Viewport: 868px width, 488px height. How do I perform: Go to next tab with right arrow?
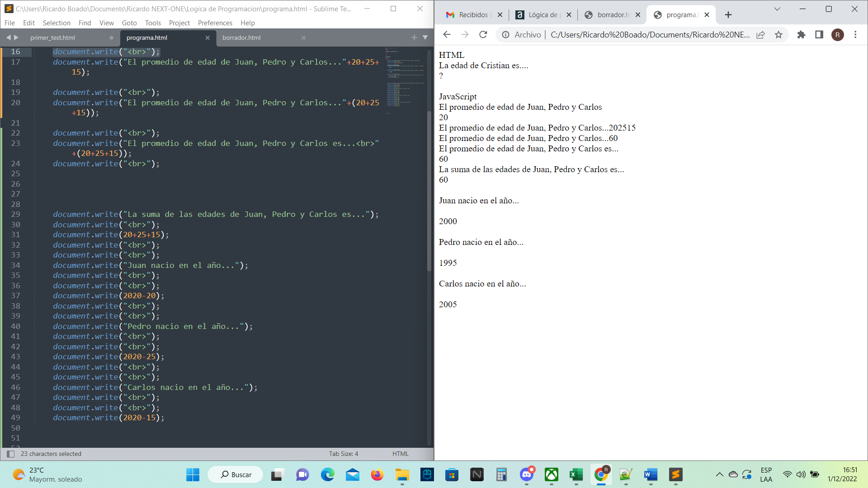coord(16,38)
